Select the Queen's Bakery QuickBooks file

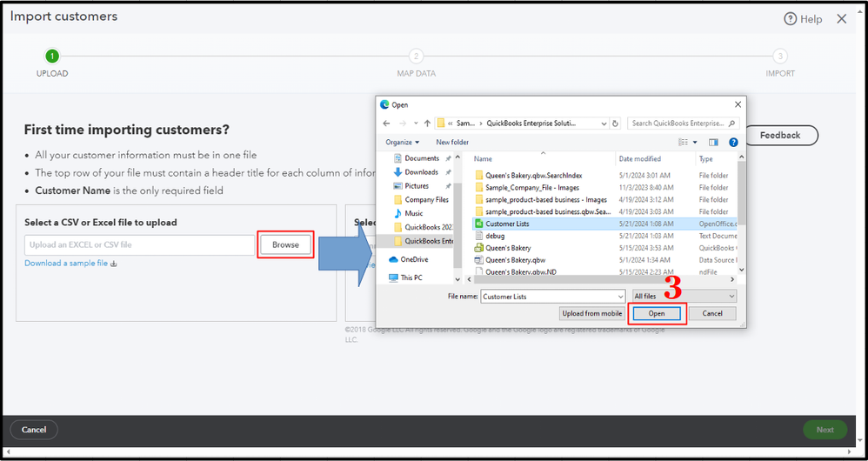[508, 248]
